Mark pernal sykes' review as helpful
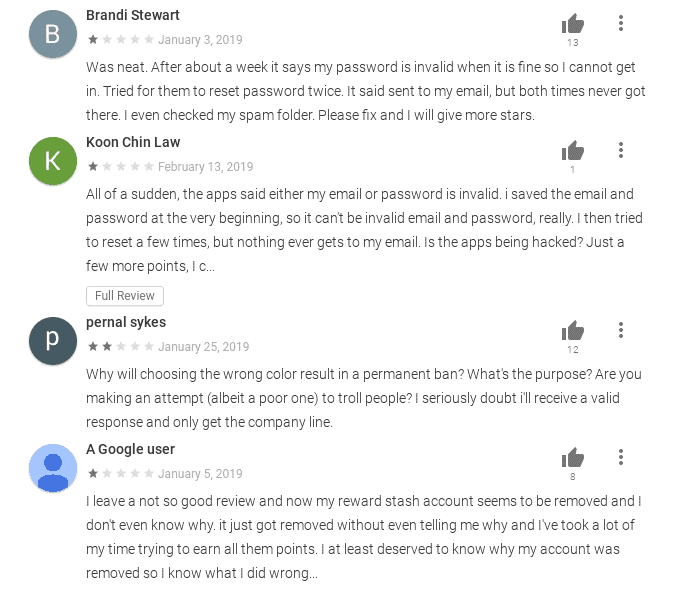The image size is (676, 591). [573, 331]
